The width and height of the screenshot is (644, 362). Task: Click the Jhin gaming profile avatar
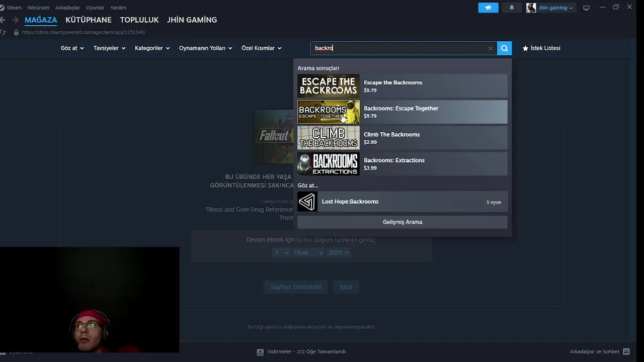[x=531, y=8]
